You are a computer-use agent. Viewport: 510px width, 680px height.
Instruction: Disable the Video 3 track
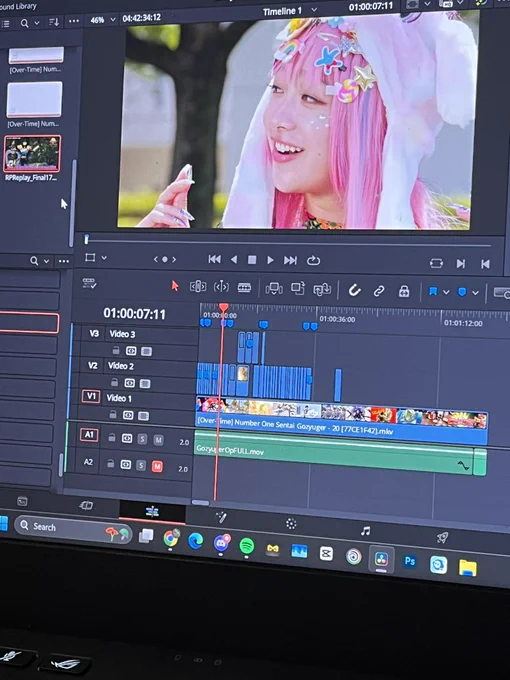pos(147,351)
